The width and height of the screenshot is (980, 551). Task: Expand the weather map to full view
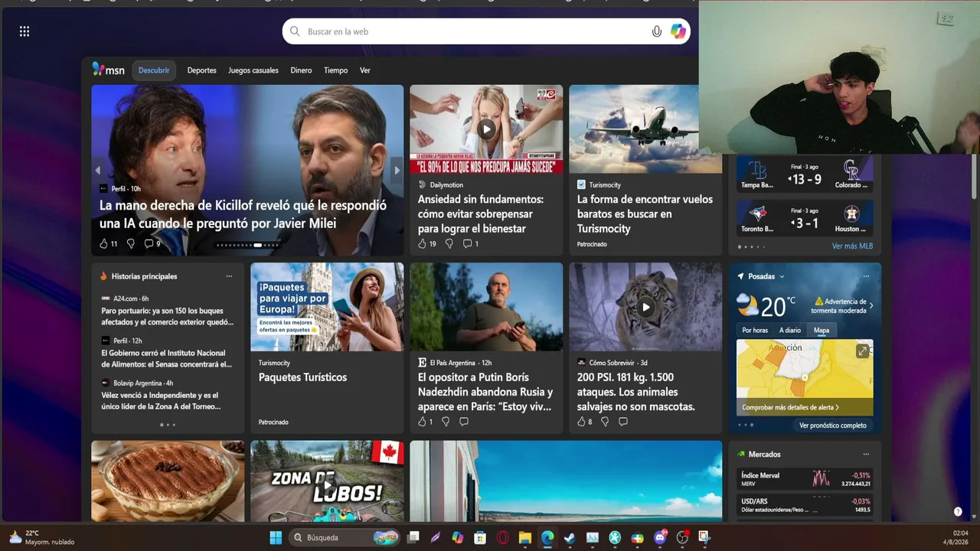click(862, 350)
